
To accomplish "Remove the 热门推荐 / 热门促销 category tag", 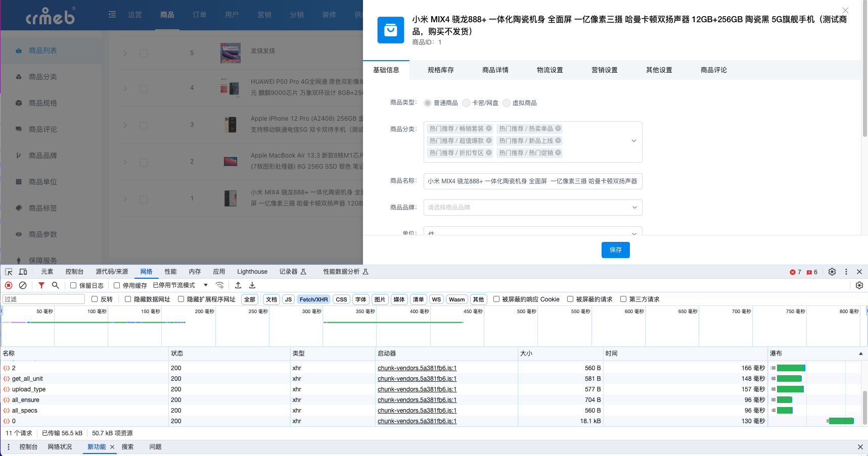I will [x=558, y=153].
